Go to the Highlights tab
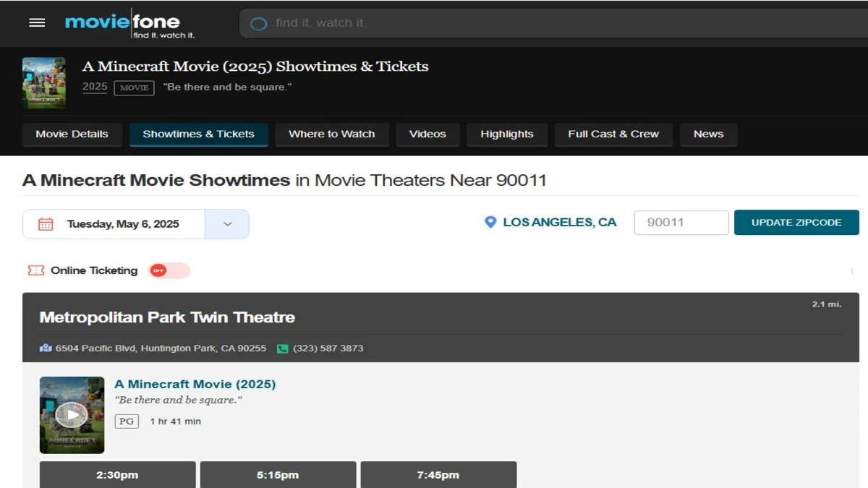This screenshot has width=868, height=488. click(x=507, y=134)
